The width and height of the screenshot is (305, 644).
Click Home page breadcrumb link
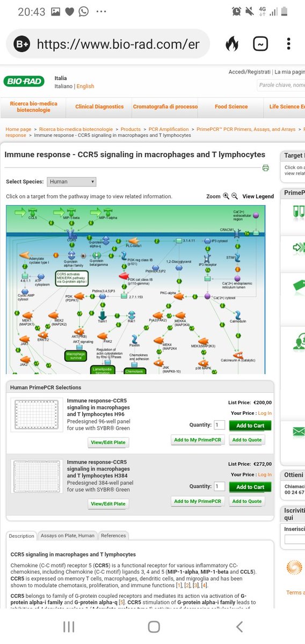click(x=18, y=129)
